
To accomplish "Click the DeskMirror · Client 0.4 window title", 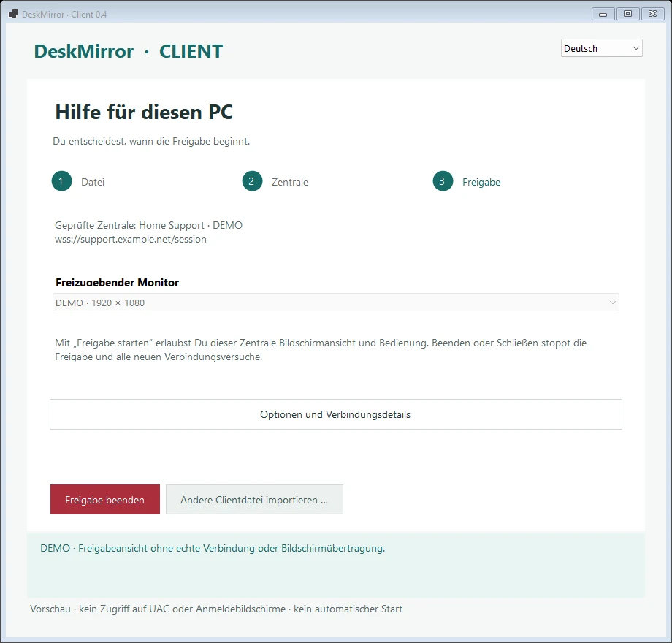I will click(64, 14).
